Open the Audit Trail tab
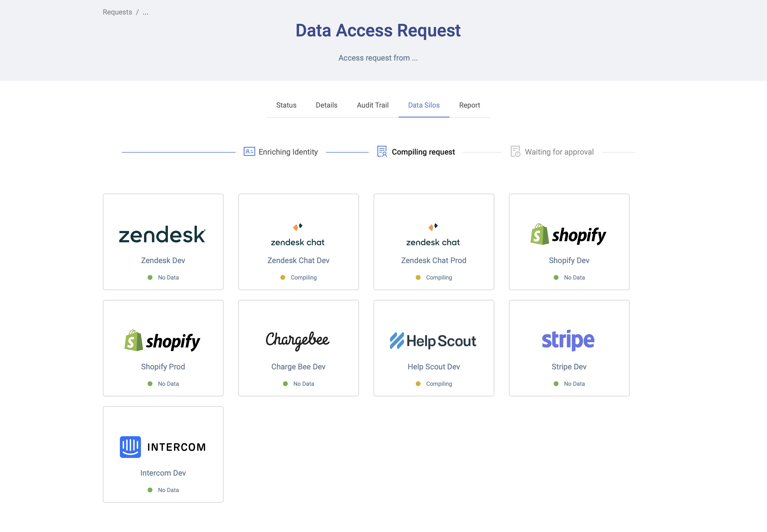Viewport: 767px width, 532px height. point(373,105)
